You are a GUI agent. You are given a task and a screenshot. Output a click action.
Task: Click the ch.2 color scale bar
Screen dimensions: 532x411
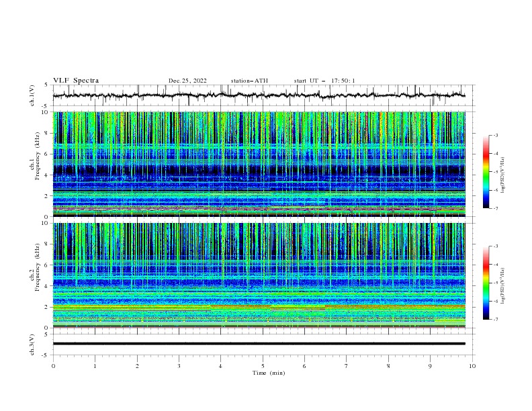coord(486,283)
